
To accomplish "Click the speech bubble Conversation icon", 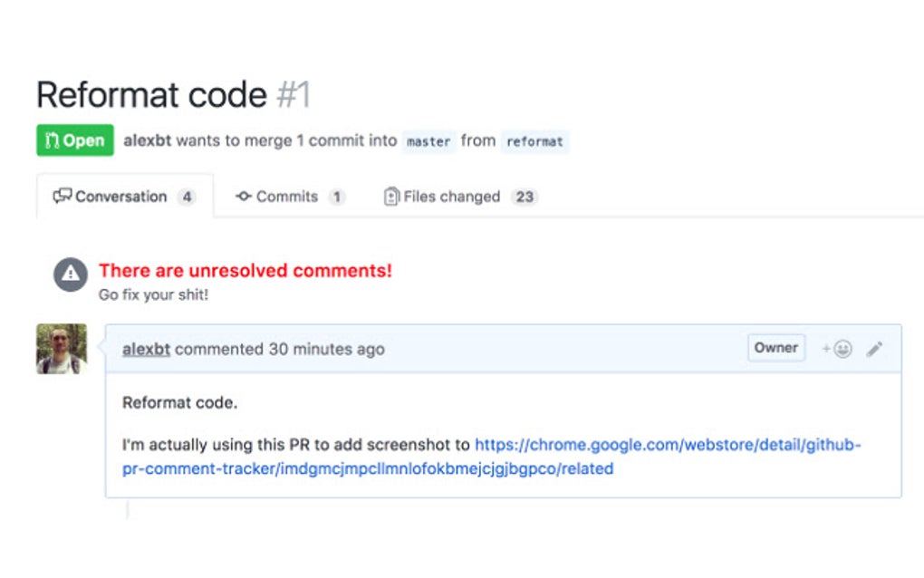I will (62, 197).
